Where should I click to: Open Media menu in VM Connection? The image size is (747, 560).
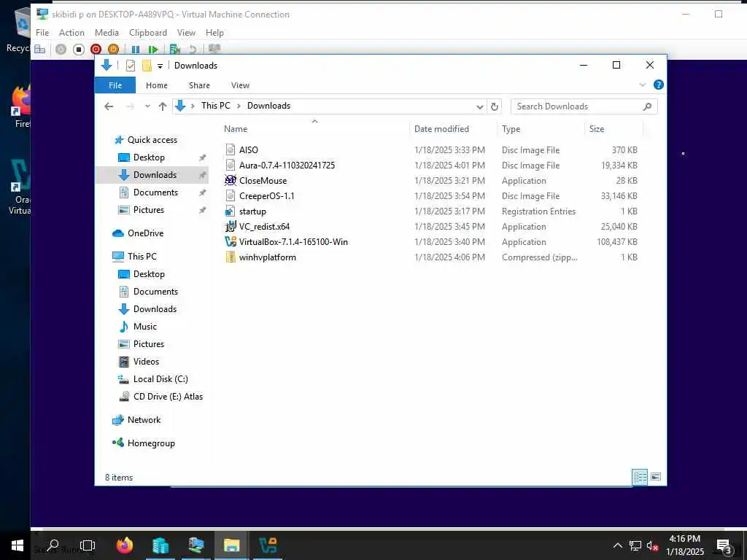click(x=107, y=32)
